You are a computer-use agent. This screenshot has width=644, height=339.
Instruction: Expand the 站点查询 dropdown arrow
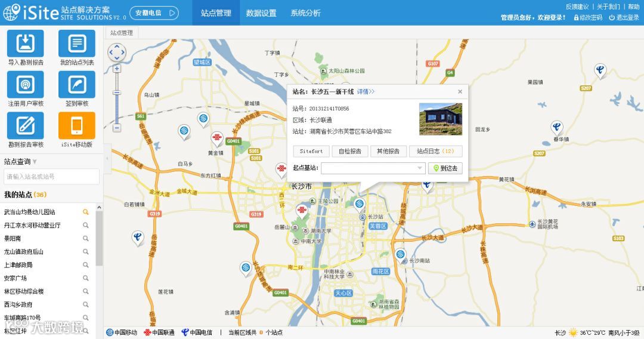(x=35, y=162)
